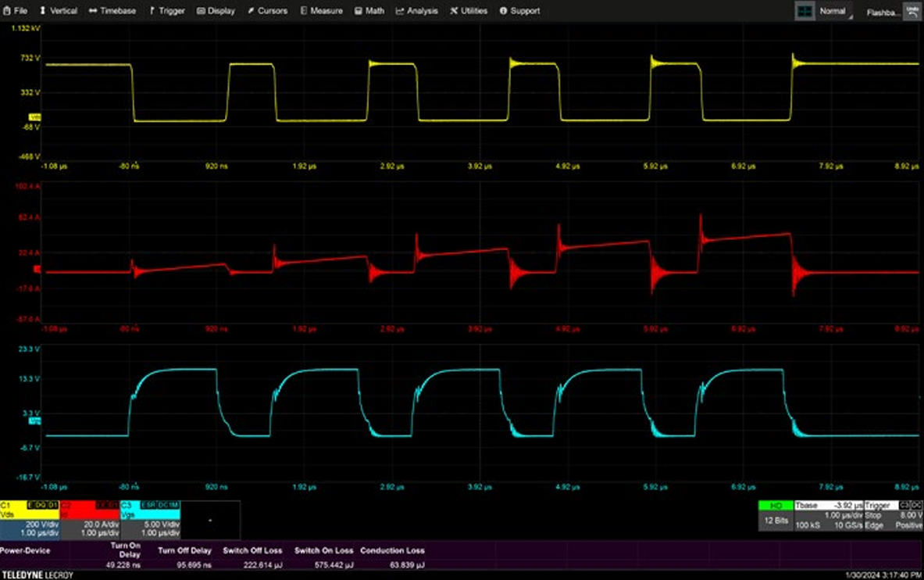This screenshot has width=924, height=580.
Task: Click the red C2 ground level marker
Action: pos(37,269)
